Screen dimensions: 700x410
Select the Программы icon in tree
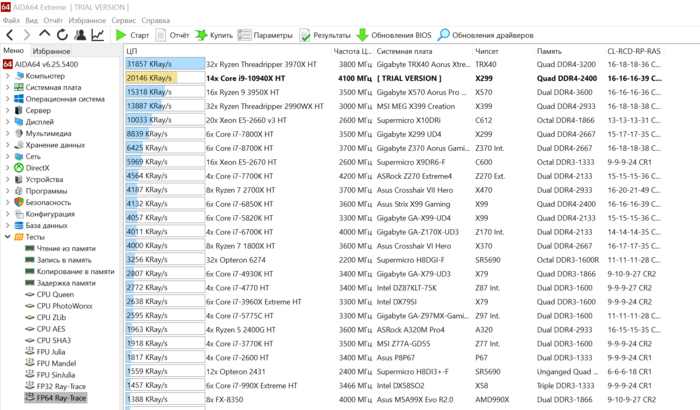pos(19,191)
